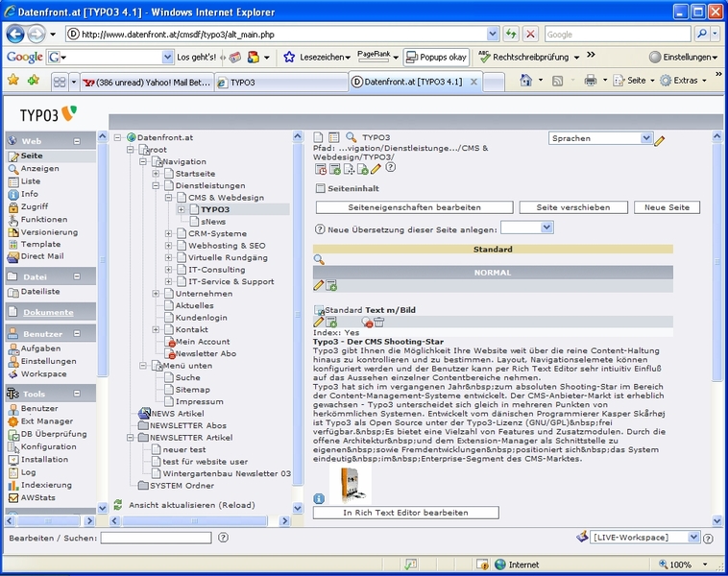Viewport: 728px width, 576px height.
Task: Open the Dateiliste file module
Action: (x=40, y=292)
